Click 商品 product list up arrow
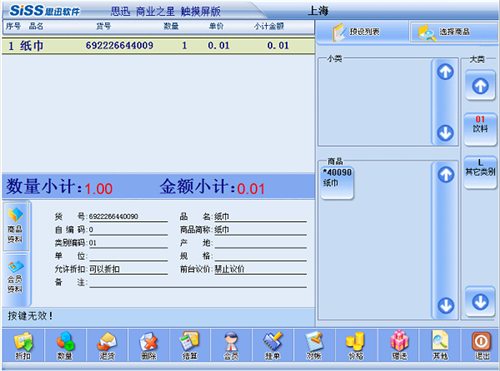This screenshot has width=500, height=371. (x=446, y=175)
